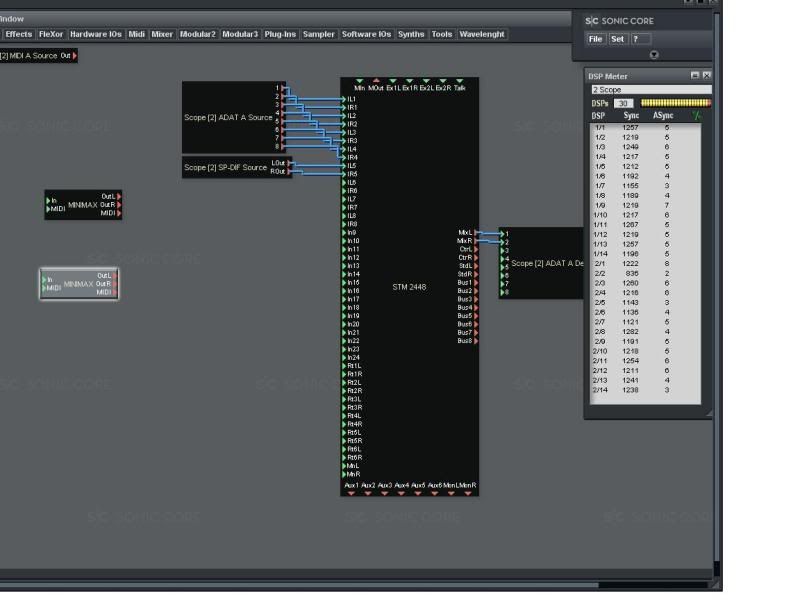This screenshot has width=800, height=600.
Task: Close the DSP Meter panel
Action: (707, 76)
